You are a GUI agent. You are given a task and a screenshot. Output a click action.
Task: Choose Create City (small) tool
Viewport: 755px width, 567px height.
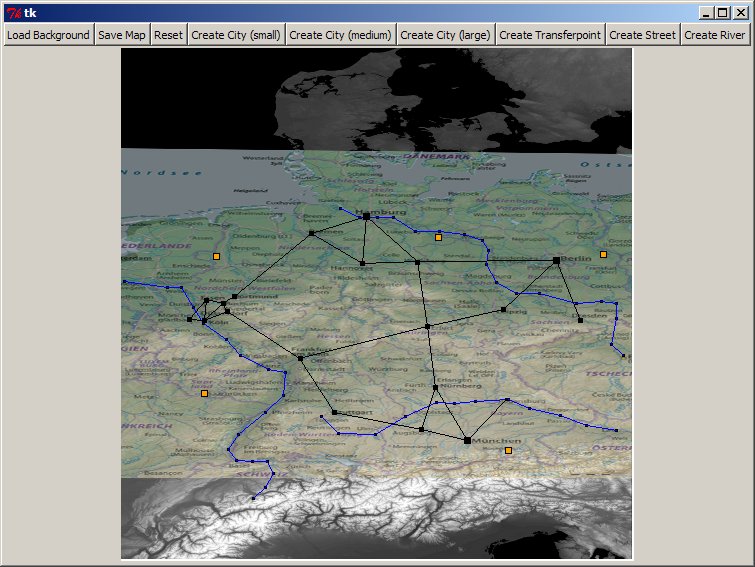[x=235, y=34]
